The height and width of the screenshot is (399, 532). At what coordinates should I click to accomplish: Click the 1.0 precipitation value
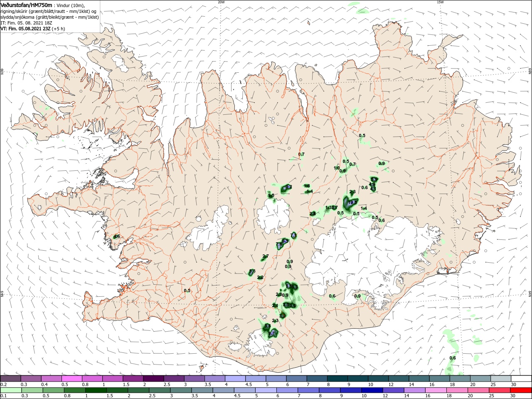click(337, 168)
